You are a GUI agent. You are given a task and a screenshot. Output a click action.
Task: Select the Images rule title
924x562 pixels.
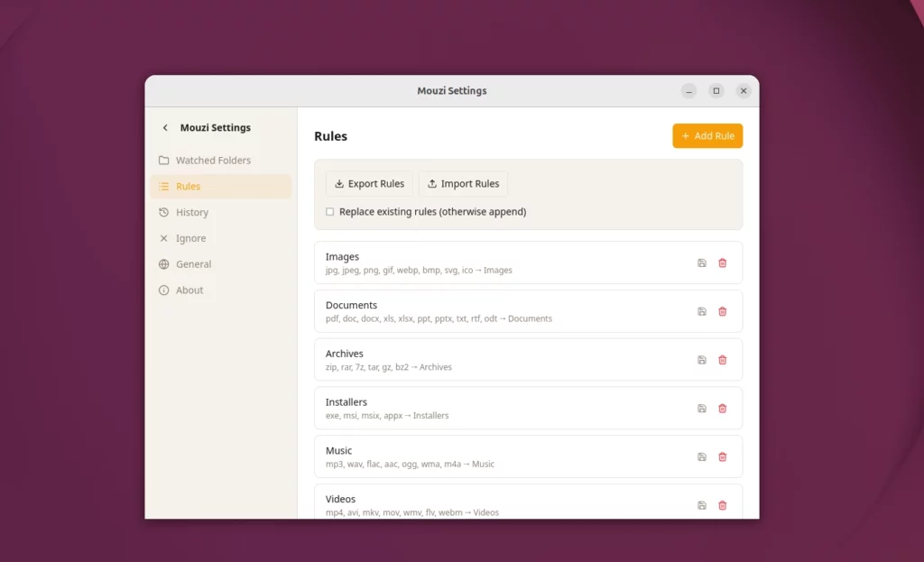pyautogui.click(x=342, y=257)
